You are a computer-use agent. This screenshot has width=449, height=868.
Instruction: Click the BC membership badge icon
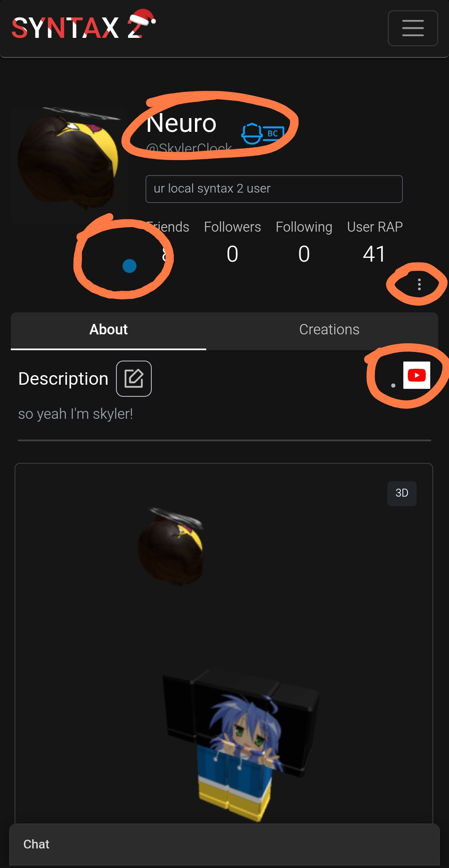tap(263, 133)
